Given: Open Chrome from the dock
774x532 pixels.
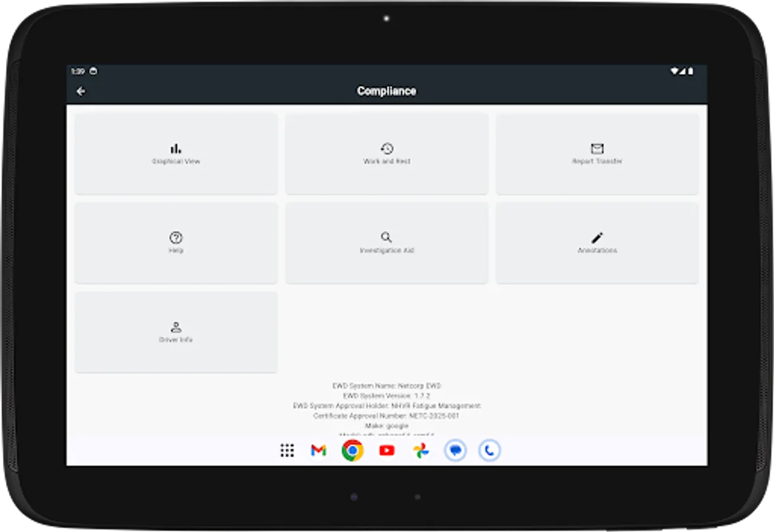Looking at the screenshot, I should pyautogui.click(x=352, y=450).
